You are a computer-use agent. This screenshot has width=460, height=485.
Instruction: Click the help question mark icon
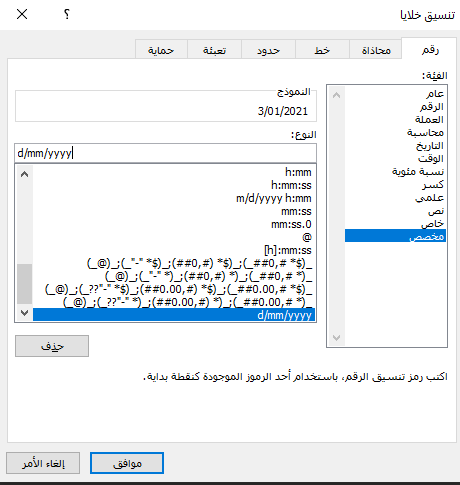pos(67,14)
